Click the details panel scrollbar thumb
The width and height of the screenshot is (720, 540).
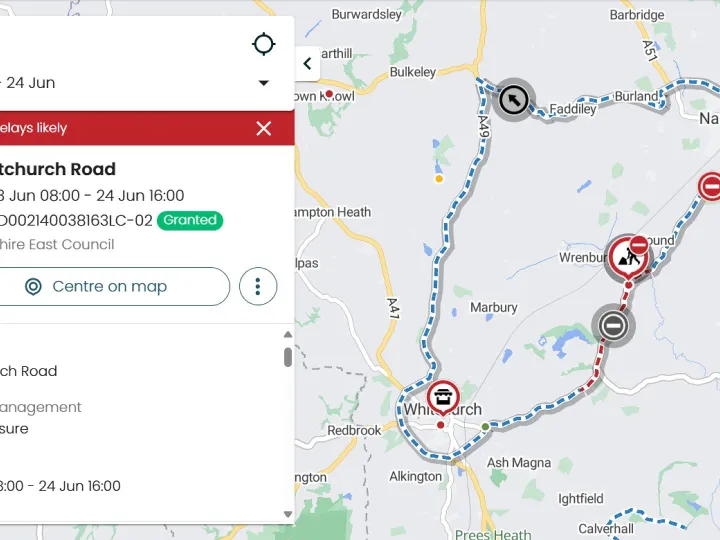point(288,356)
